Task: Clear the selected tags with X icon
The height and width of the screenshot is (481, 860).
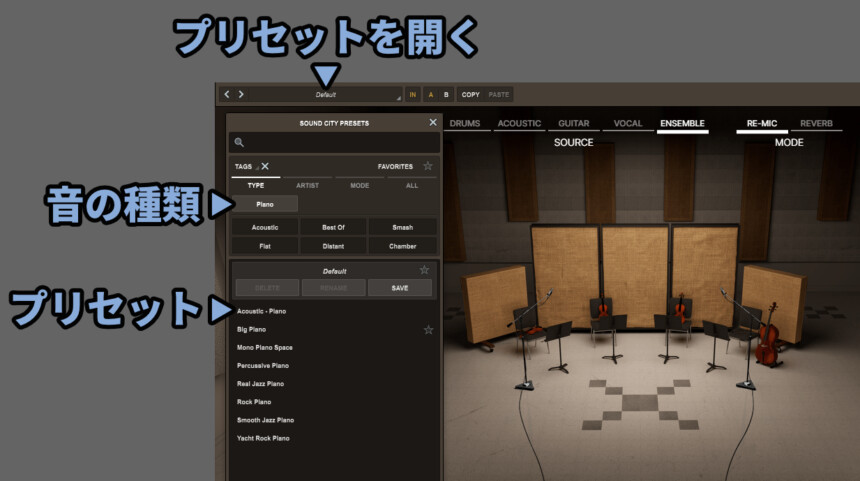Action: (265, 167)
